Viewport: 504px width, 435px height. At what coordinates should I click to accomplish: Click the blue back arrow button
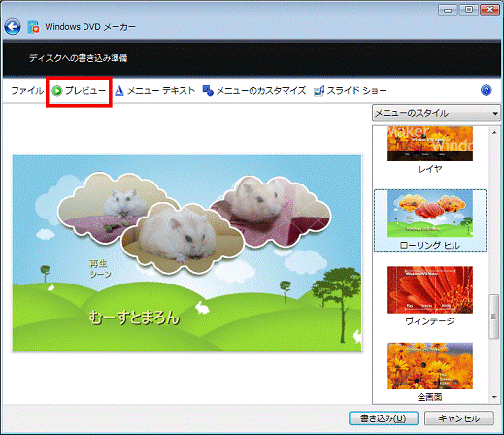pyautogui.click(x=13, y=27)
